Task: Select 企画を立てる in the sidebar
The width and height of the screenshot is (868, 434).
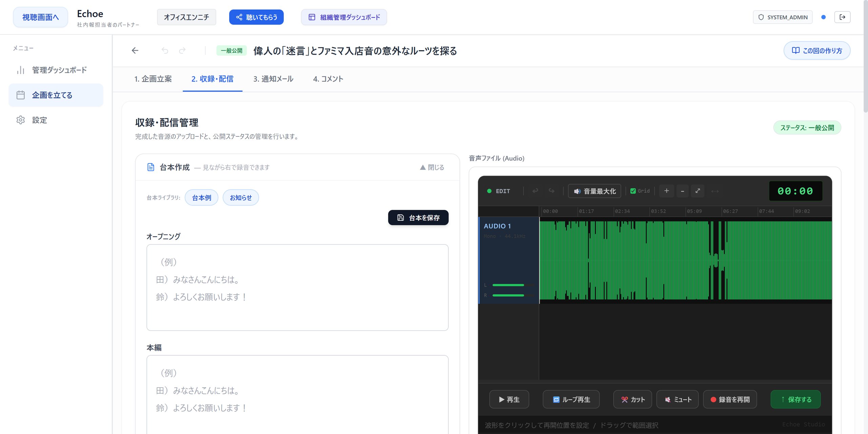Action: tap(56, 95)
